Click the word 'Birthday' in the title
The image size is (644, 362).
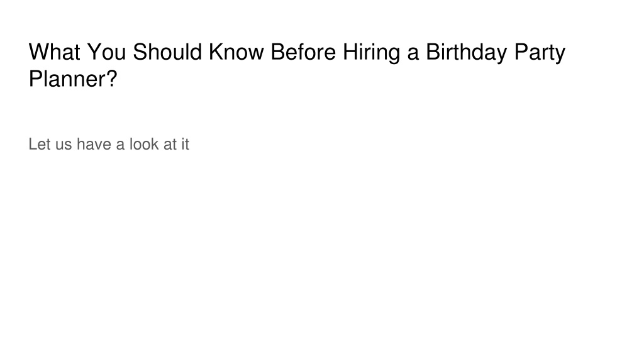(467, 53)
